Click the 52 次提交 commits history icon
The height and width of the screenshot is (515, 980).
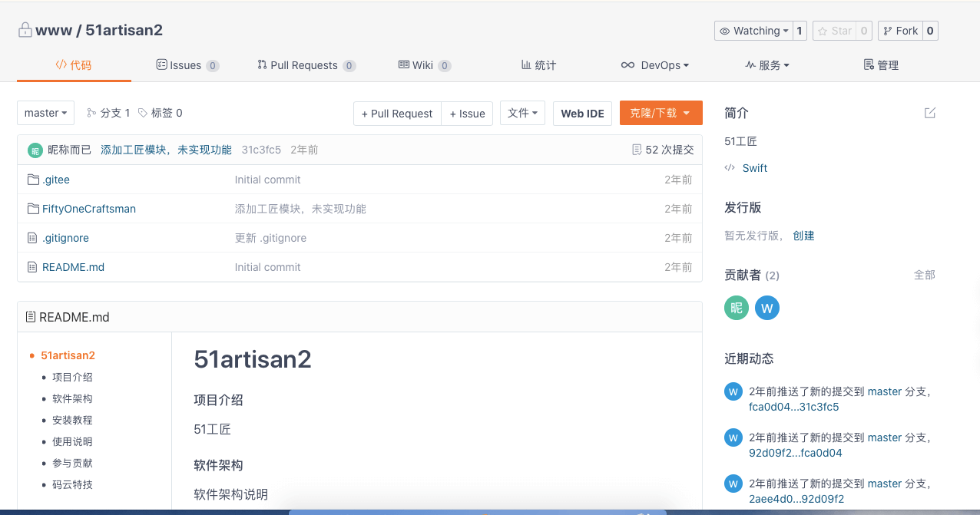637,150
